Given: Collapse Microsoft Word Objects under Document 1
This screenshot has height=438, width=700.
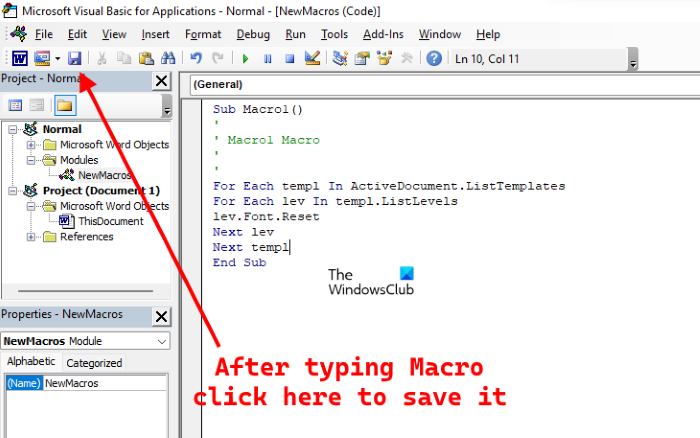Looking at the screenshot, I should [31, 206].
